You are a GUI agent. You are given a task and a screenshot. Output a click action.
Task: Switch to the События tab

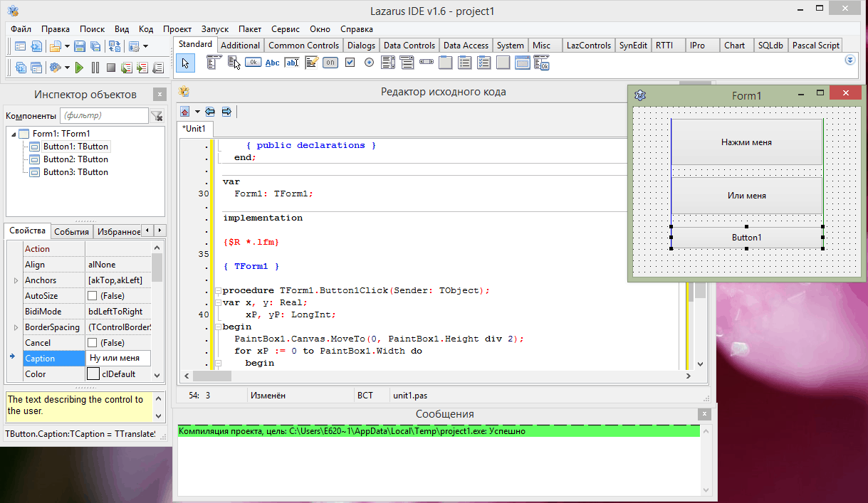72,232
